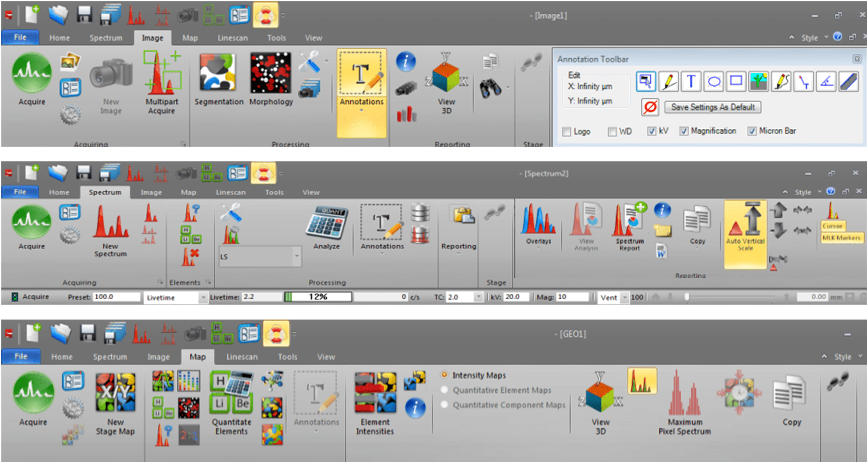Switch to Linescan tab in Spectrum window
The width and height of the screenshot is (868, 463).
[231, 192]
